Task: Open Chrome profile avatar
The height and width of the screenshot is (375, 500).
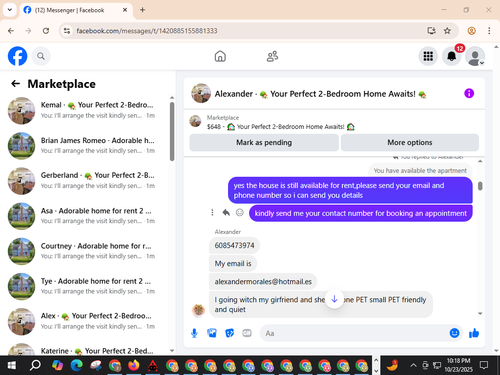Action: click(471, 31)
